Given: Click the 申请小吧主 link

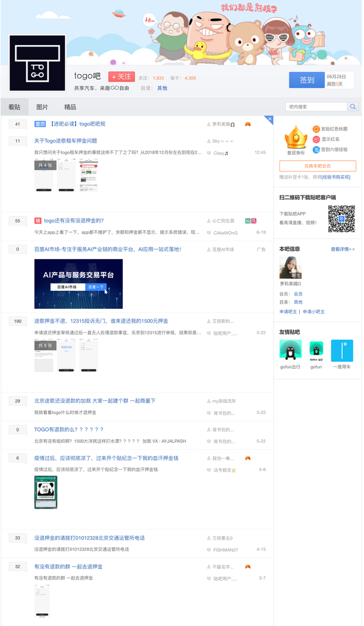Looking at the screenshot, I should (x=314, y=312).
